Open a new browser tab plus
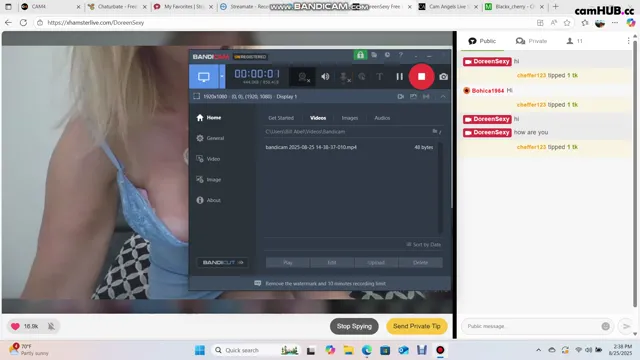The width and height of the screenshot is (640, 360). pyautogui.click(x=556, y=7)
